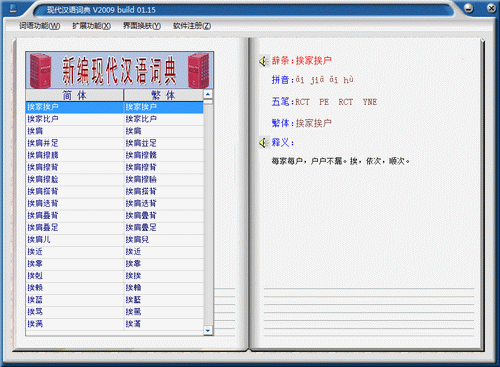Select simplified entry 挨肩儿
The image size is (500, 367).
[x=75, y=239]
